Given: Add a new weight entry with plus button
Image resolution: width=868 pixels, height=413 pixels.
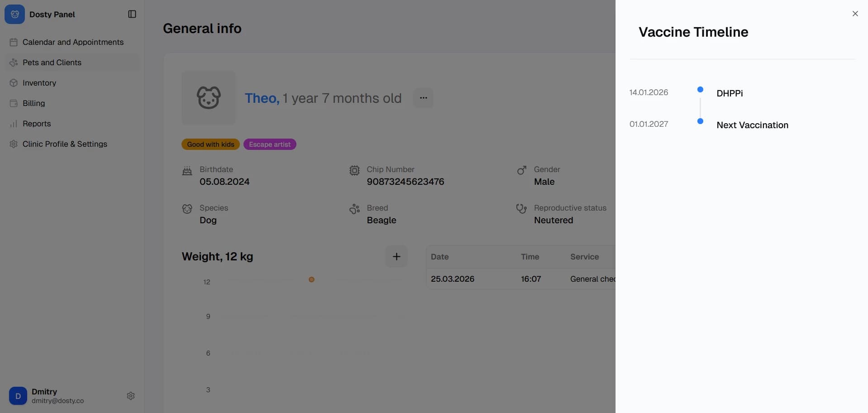Looking at the screenshot, I should click(x=396, y=257).
